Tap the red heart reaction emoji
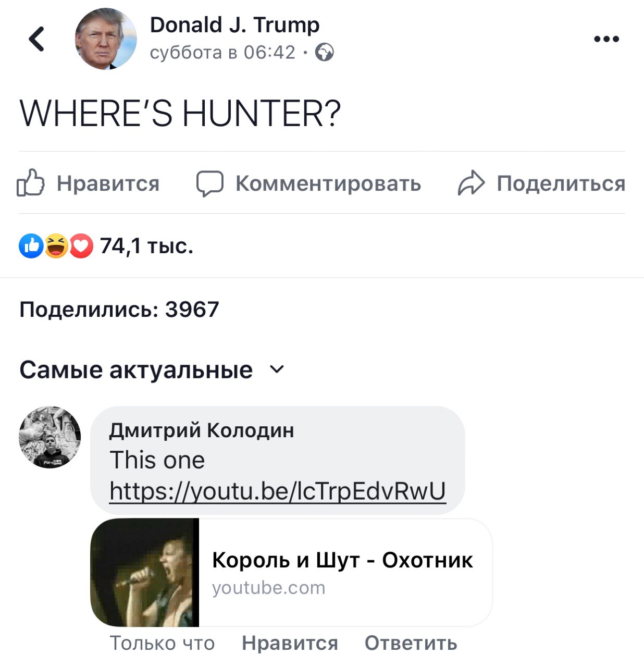 pyautogui.click(x=81, y=246)
